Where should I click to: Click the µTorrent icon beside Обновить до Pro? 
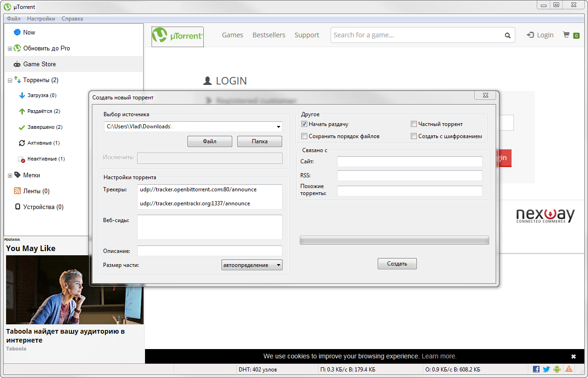[17, 48]
